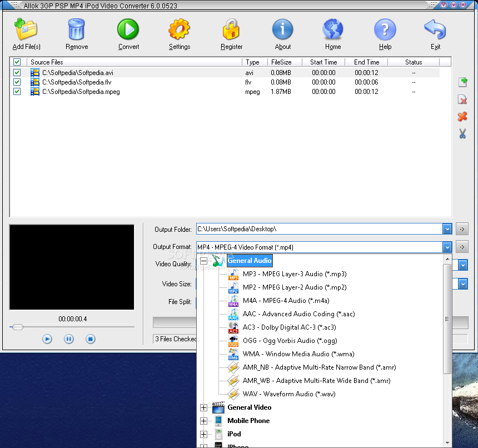Screen dimensions: 478x448
Task: Choose OGG - Ogg Vorbis Audio format
Action: coord(290,341)
